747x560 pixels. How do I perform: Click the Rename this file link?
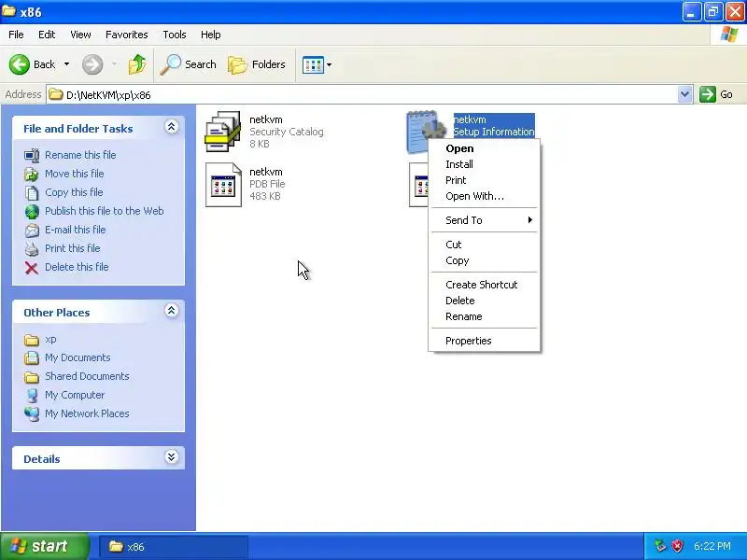[x=80, y=155]
